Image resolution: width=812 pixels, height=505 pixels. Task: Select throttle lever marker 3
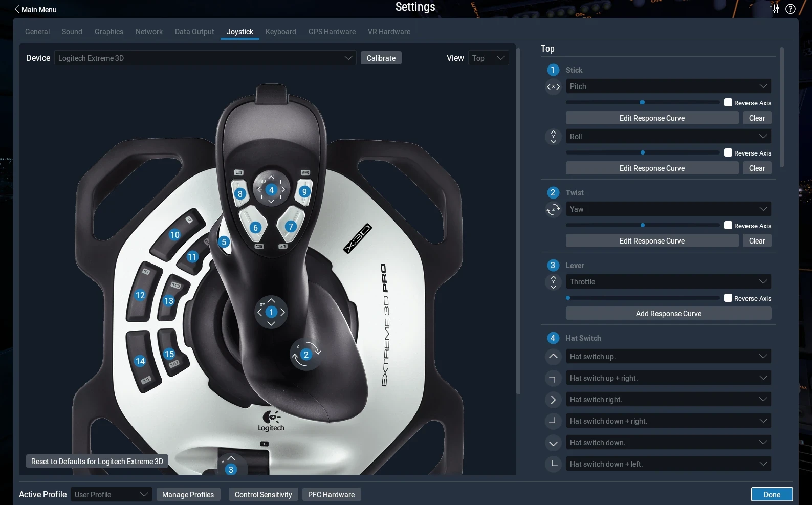tap(231, 469)
